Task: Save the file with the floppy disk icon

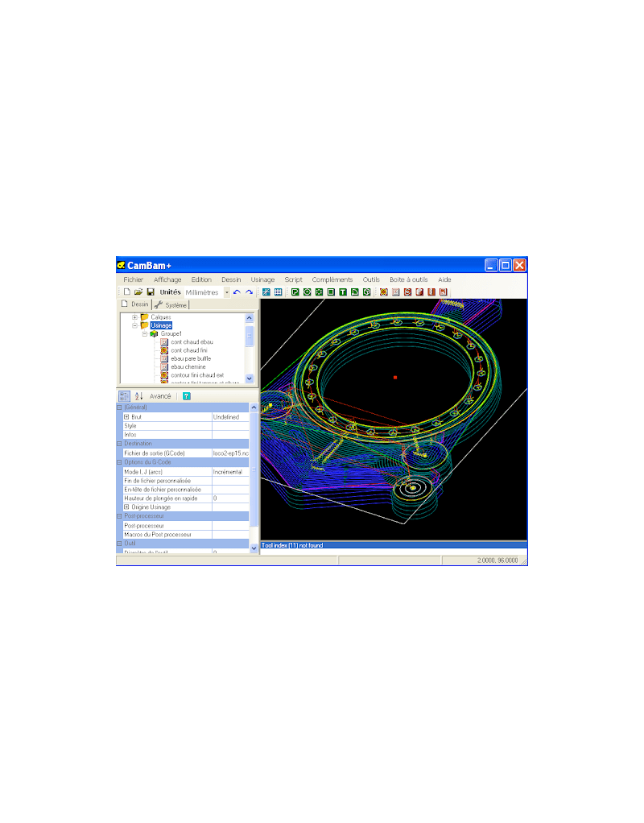Action: pyautogui.click(x=150, y=292)
